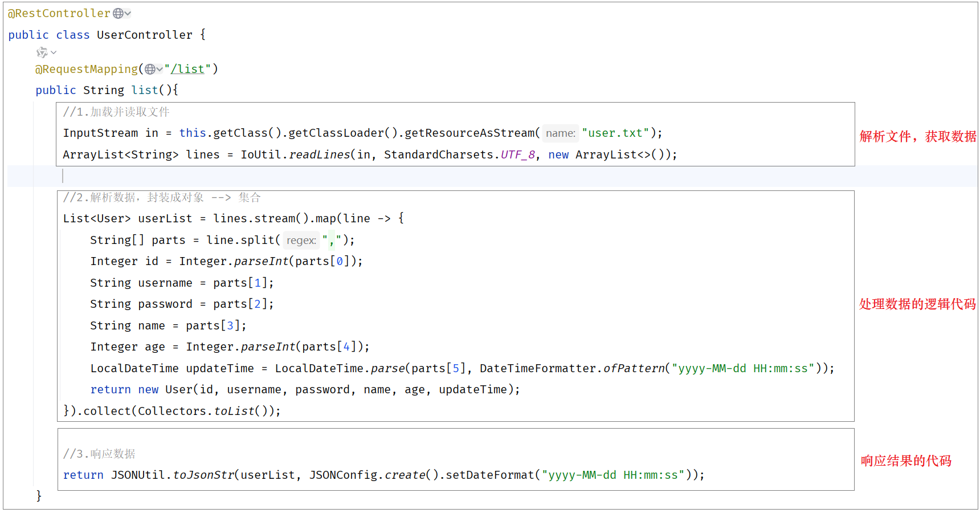
Task: Click the getResourceAsStream method call
Action: click(x=469, y=133)
